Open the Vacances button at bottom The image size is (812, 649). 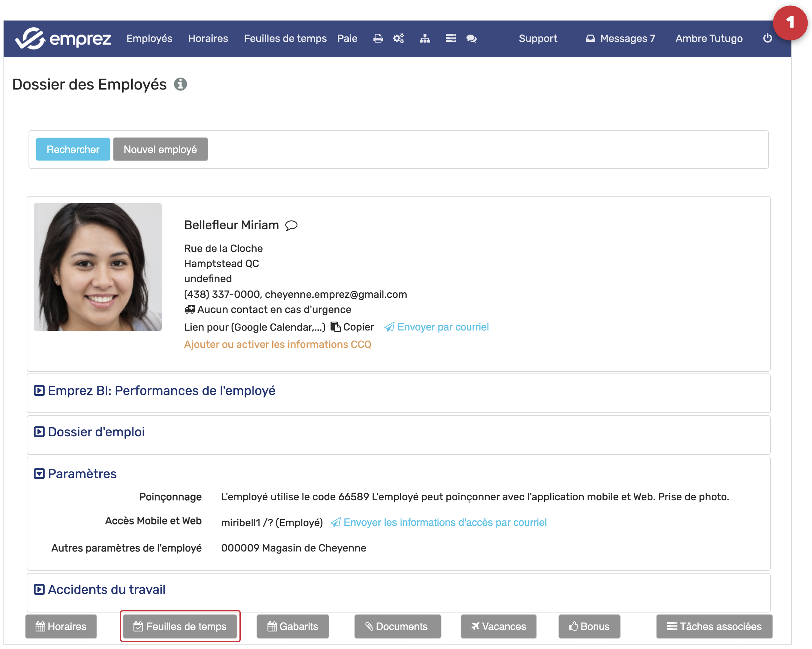[x=498, y=626]
